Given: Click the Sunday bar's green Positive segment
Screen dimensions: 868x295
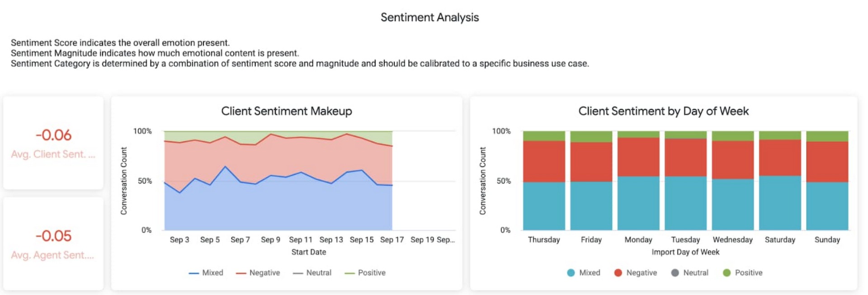Looking at the screenshot, I should tap(827, 136).
